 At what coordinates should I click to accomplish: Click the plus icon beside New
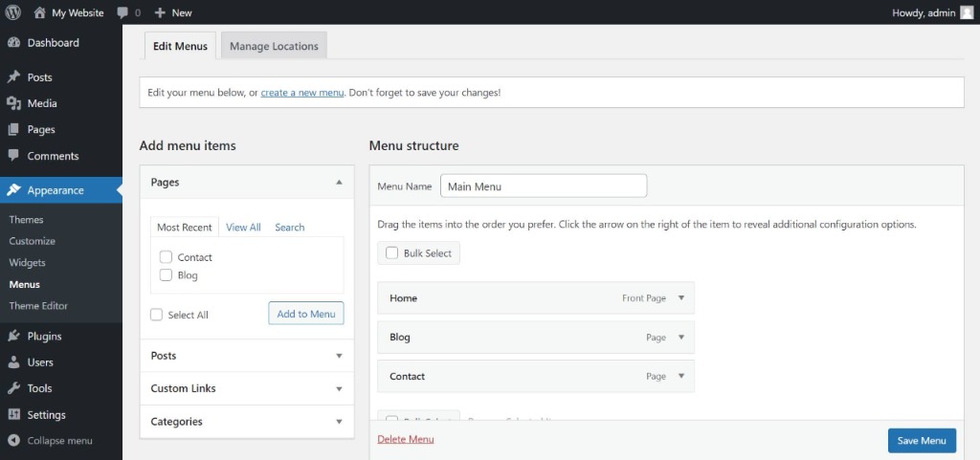(x=160, y=12)
